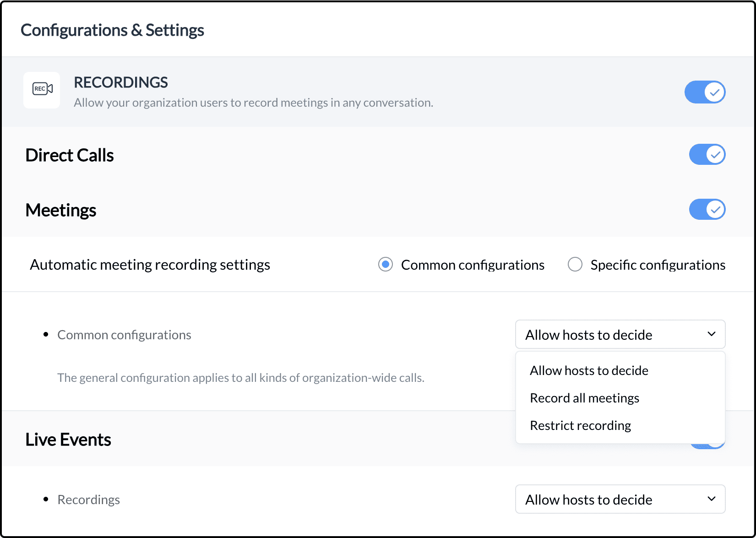Click the RECORDINGS title text
Viewport: 756px width, 538px height.
click(x=121, y=82)
